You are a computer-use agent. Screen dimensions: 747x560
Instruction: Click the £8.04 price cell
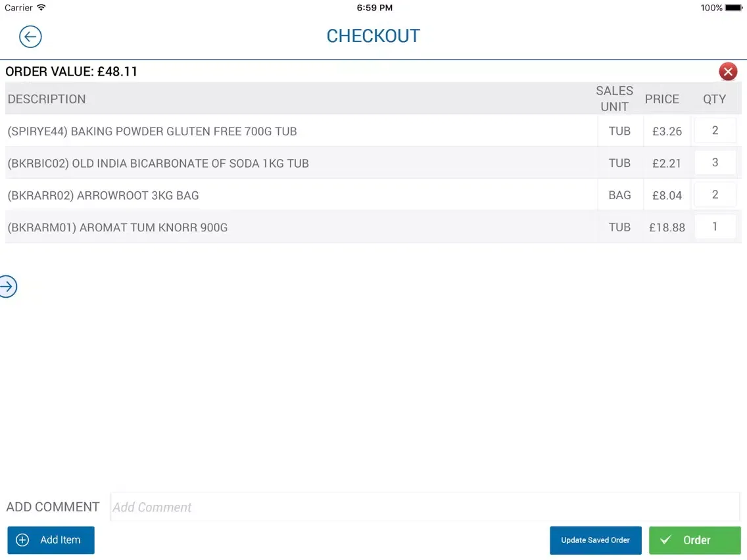tap(667, 195)
